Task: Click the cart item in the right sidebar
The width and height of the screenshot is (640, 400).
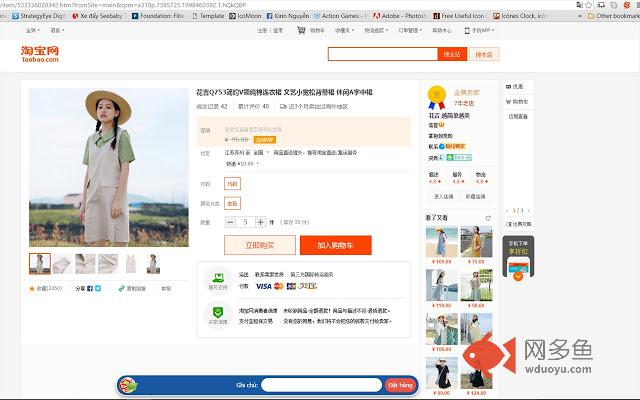Action: point(517,101)
